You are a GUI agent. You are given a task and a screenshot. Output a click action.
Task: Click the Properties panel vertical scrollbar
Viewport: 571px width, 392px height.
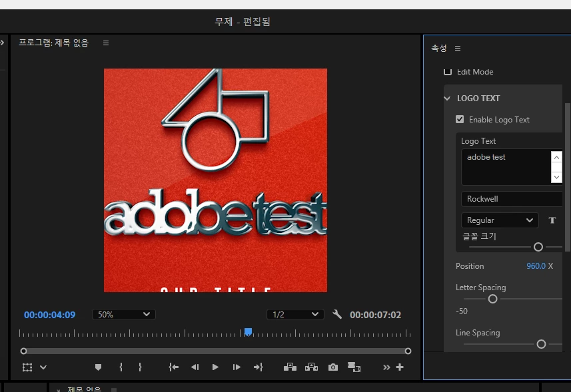click(568, 177)
